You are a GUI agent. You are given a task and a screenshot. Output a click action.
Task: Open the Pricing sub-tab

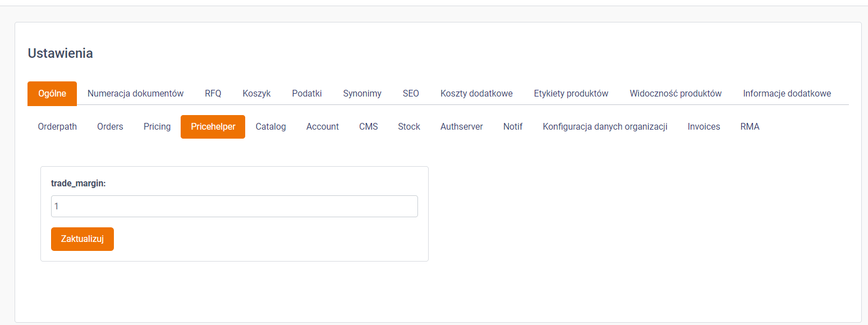(x=157, y=127)
